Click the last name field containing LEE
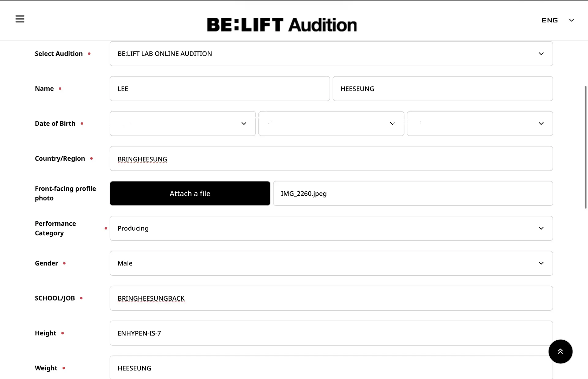 coord(220,89)
